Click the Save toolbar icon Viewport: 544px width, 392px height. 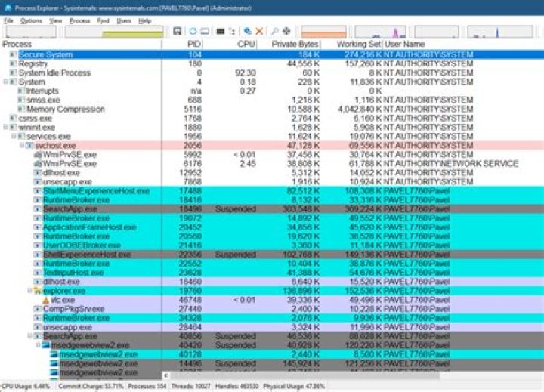[178, 31]
